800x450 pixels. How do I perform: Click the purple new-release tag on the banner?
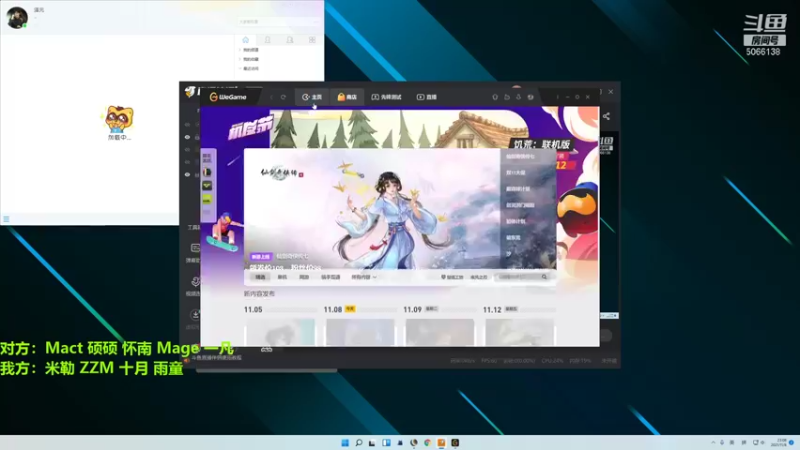260,257
